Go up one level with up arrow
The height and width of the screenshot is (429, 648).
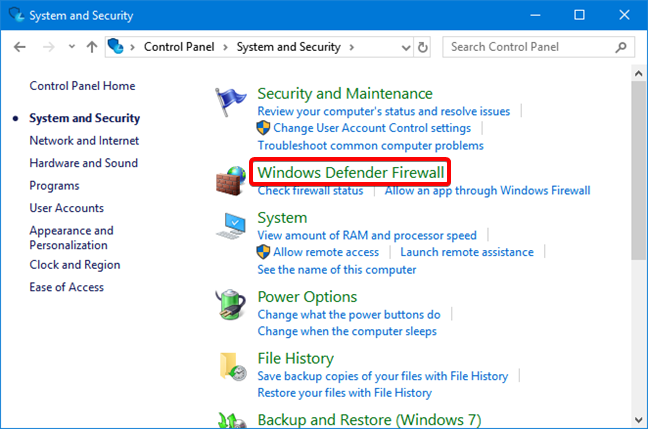click(x=92, y=47)
